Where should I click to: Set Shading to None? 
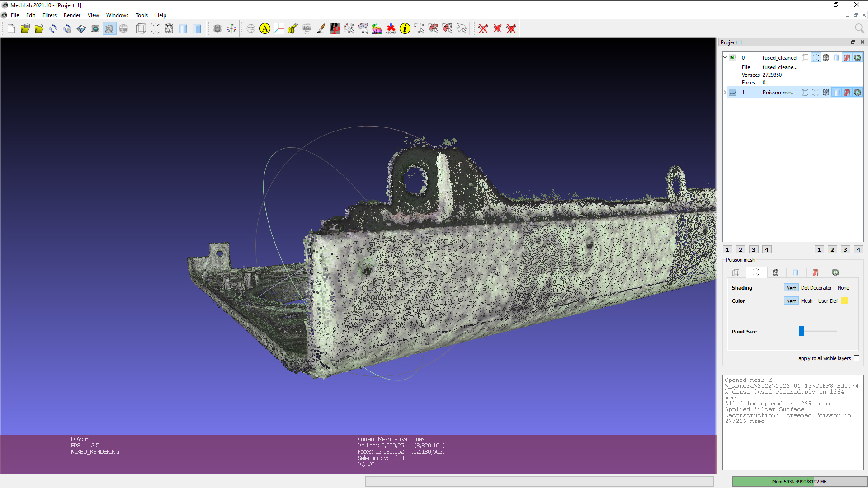point(843,288)
